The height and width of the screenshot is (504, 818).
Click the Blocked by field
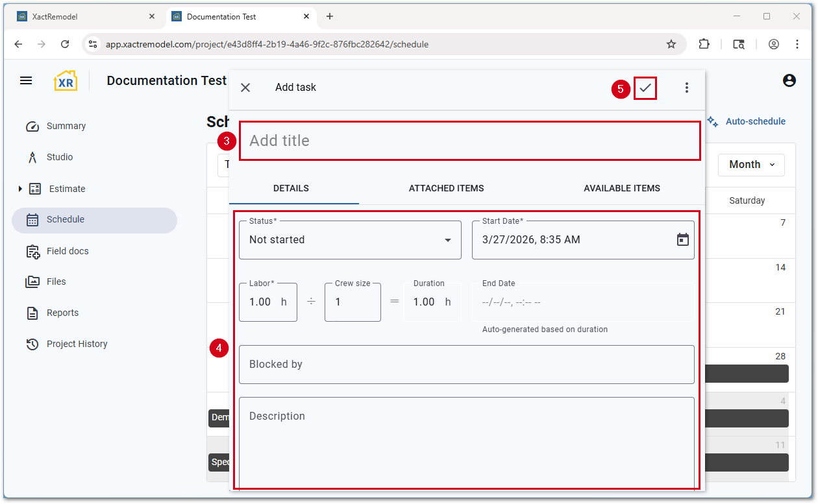pos(466,365)
